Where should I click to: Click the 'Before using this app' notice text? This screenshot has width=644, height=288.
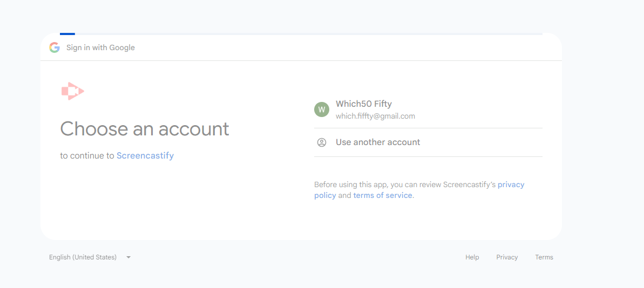coord(378,184)
